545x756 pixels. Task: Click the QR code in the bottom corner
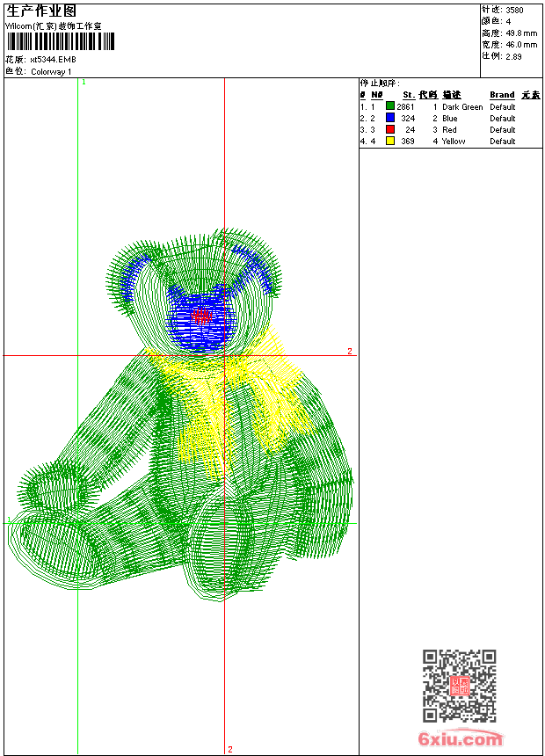(x=459, y=686)
